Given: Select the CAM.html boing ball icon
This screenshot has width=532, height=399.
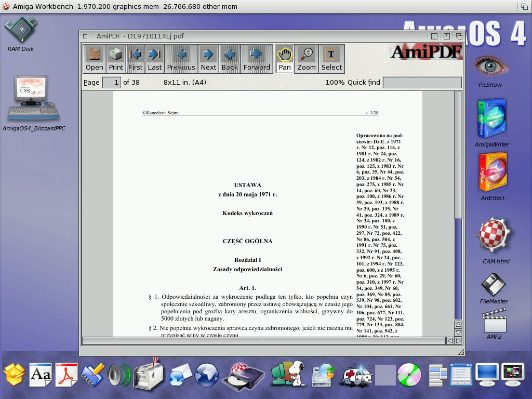Looking at the screenshot, I should coord(495,241).
